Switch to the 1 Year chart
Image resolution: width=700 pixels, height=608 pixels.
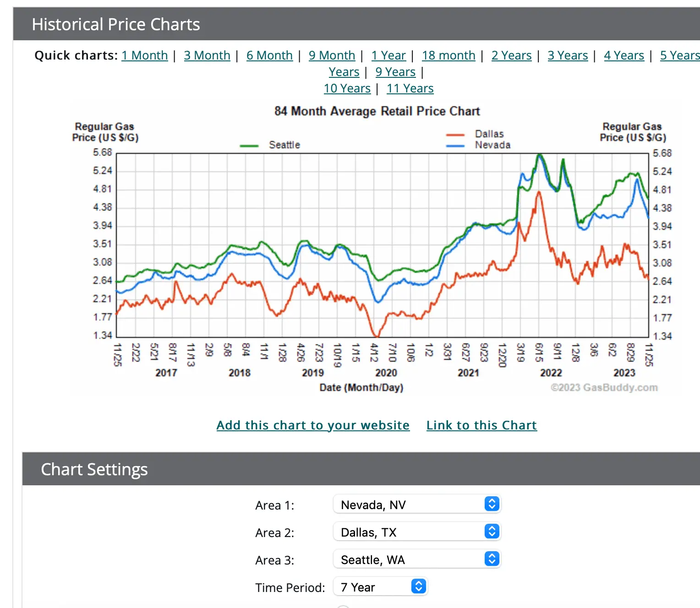pos(388,55)
